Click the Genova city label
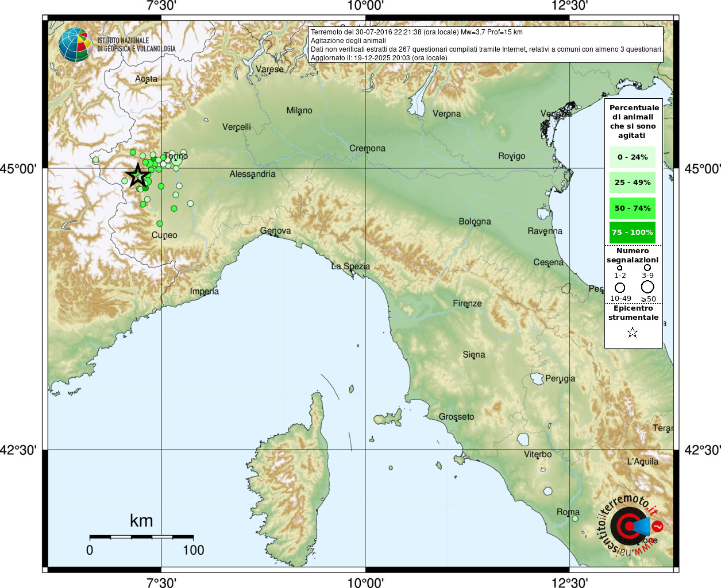 (275, 231)
